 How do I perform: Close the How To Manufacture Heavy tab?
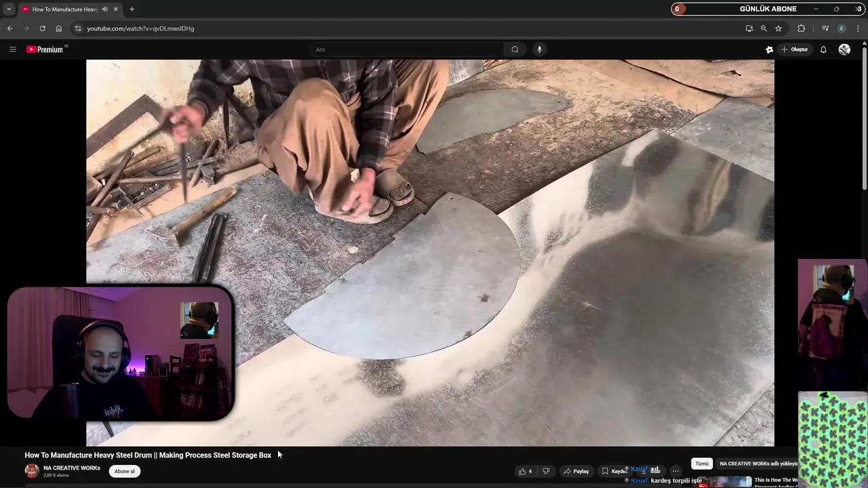[115, 9]
